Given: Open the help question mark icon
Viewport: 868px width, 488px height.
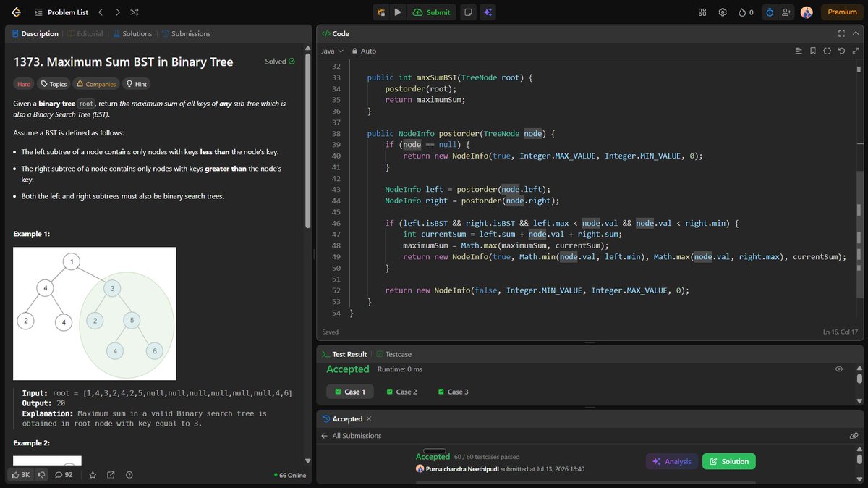Looking at the screenshot, I should [129, 475].
